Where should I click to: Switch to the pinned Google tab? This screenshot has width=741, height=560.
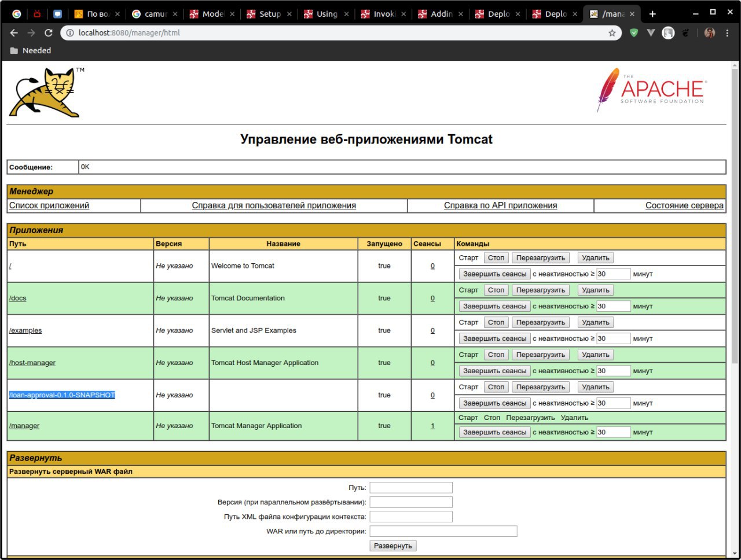coord(16,14)
